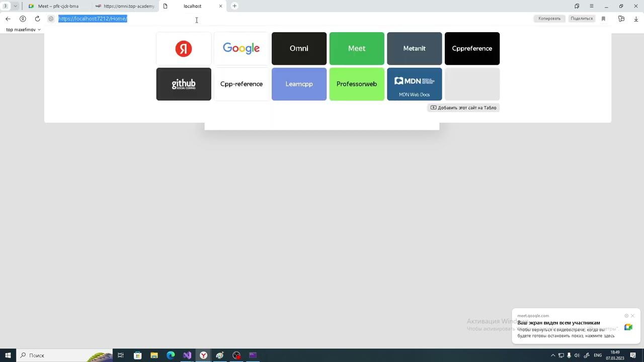This screenshot has height=362, width=644.
Task: Open Microsoft Edge from taskbar
Action: (x=171, y=355)
